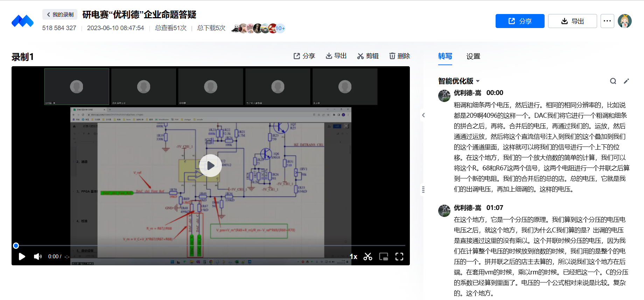644x300 pixels.
Task: Mute the video volume
Action: (37, 257)
